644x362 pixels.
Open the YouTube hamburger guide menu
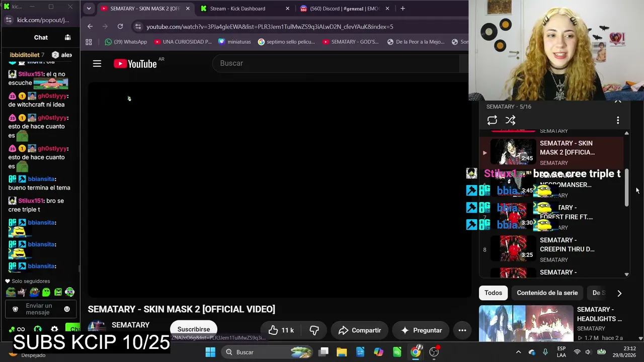click(x=97, y=63)
